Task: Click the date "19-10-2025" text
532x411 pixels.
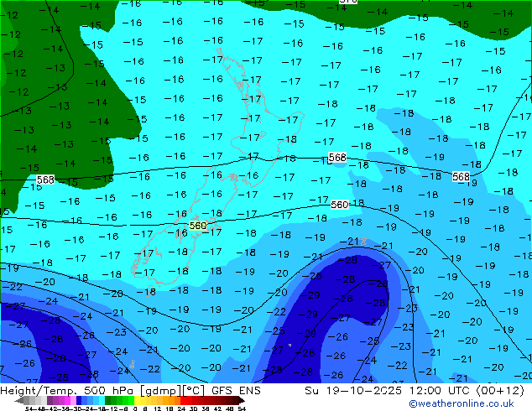Action: pyautogui.click(x=364, y=391)
